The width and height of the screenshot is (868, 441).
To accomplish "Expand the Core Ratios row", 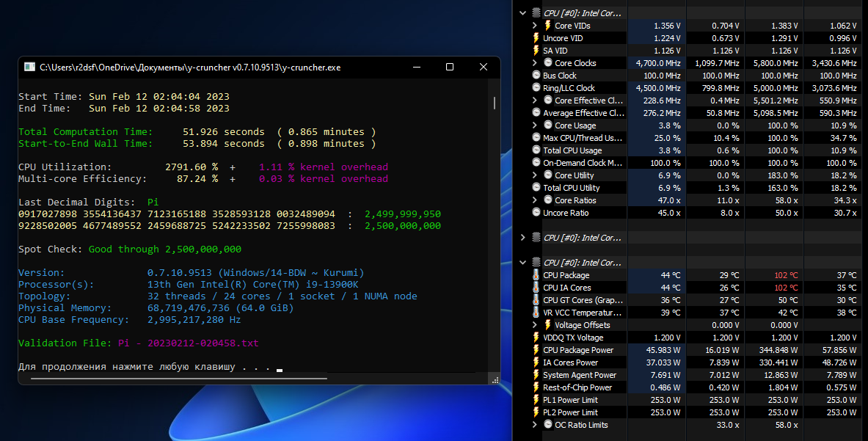I will [x=535, y=200].
